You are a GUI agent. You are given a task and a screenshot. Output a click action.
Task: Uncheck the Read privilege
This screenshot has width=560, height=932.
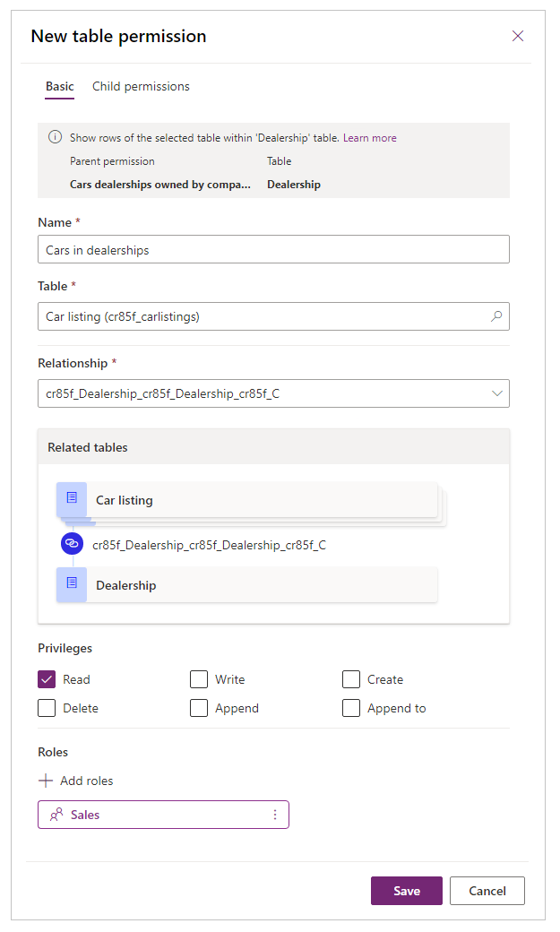click(47, 679)
